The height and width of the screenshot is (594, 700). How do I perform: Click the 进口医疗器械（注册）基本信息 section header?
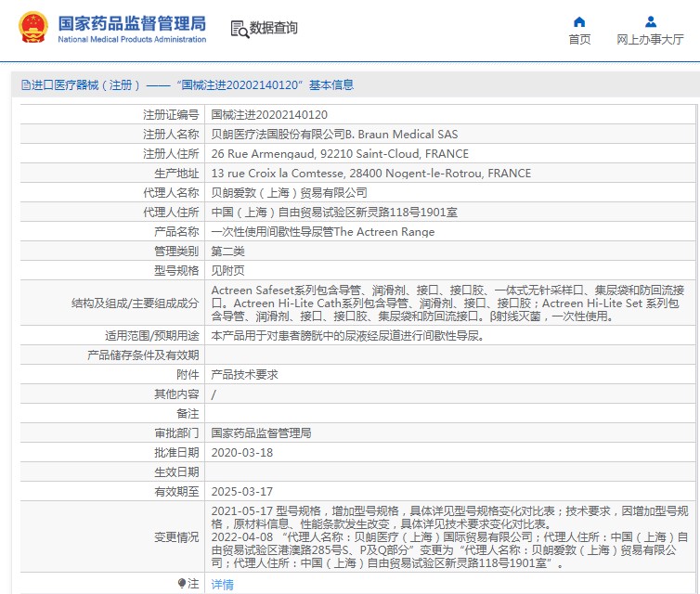(188, 84)
